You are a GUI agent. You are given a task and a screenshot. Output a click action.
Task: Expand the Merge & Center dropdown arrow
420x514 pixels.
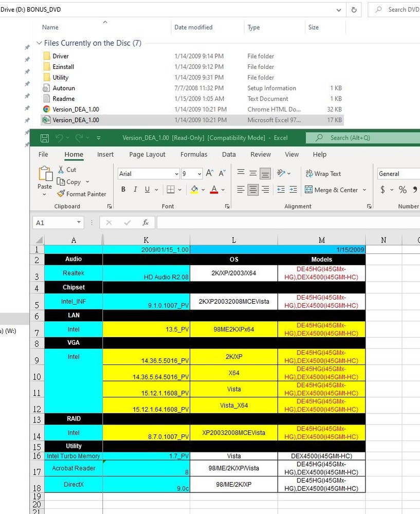point(364,190)
